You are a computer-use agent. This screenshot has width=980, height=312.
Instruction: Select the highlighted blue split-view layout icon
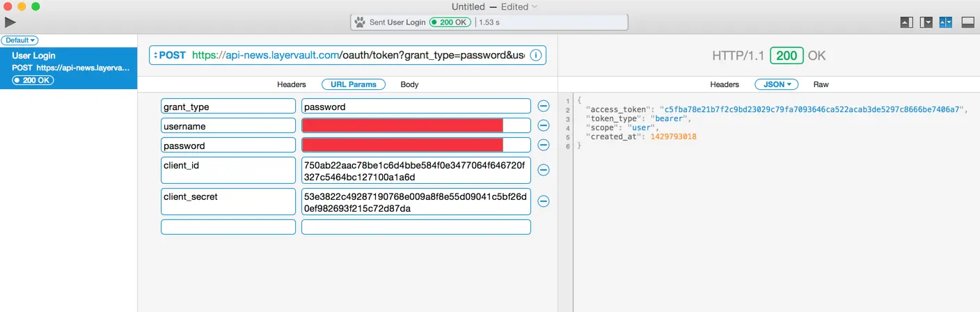[x=946, y=22]
